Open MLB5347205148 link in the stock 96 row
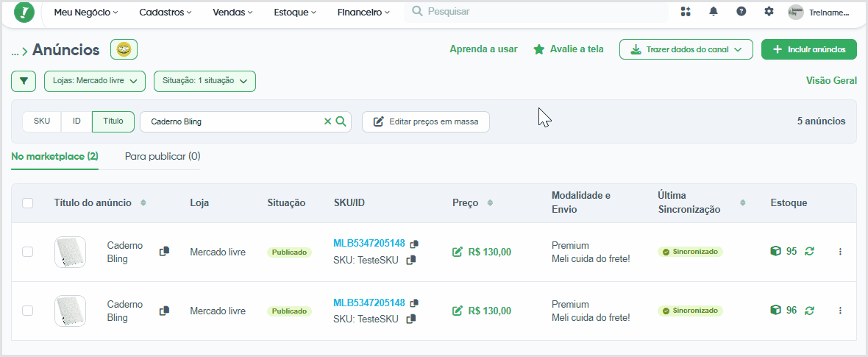The width and height of the screenshot is (868, 357). click(x=369, y=303)
